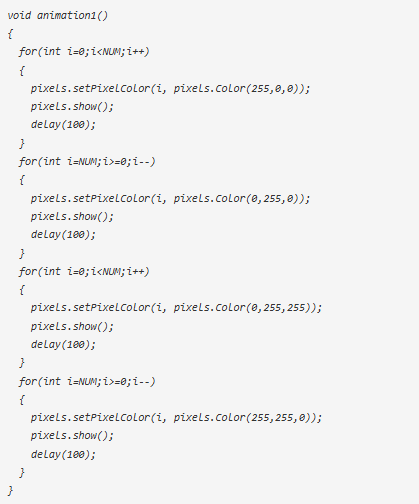The image size is (419, 504).
Task: Click delay(100) in the red Color(255,0,0) loop
Action: [63, 125]
